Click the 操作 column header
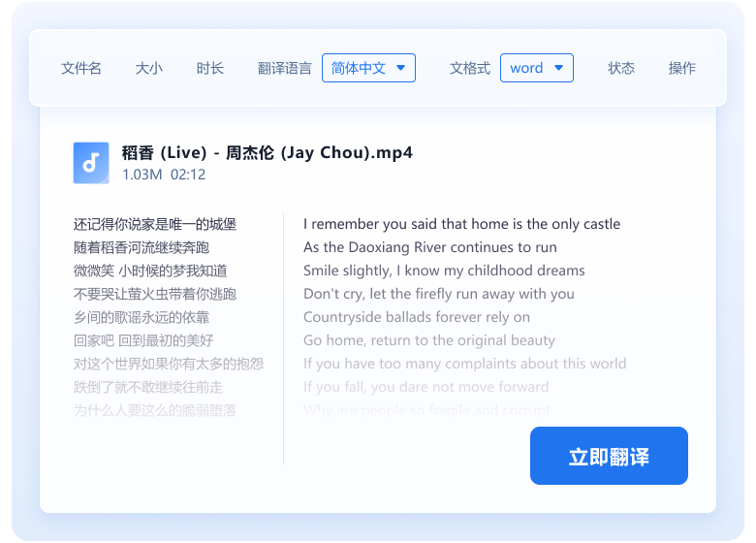The height and width of the screenshot is (543, 756). [x=681, y=68]
